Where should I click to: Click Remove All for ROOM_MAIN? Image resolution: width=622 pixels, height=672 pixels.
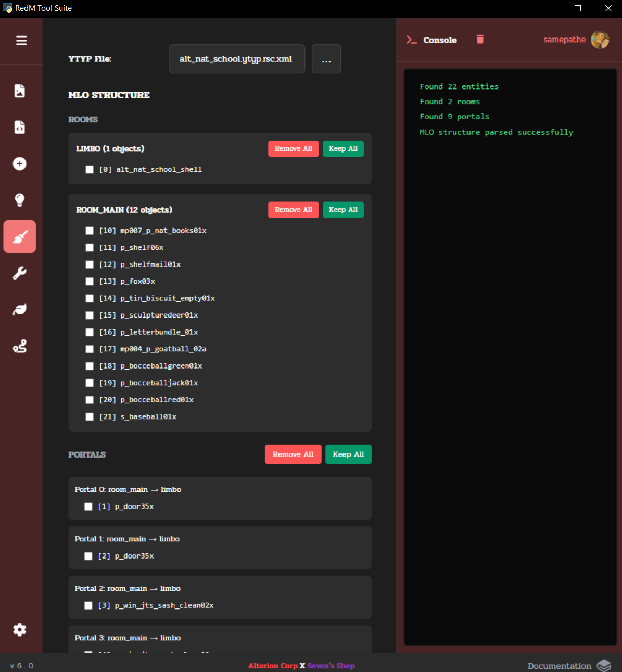point(293,210)
